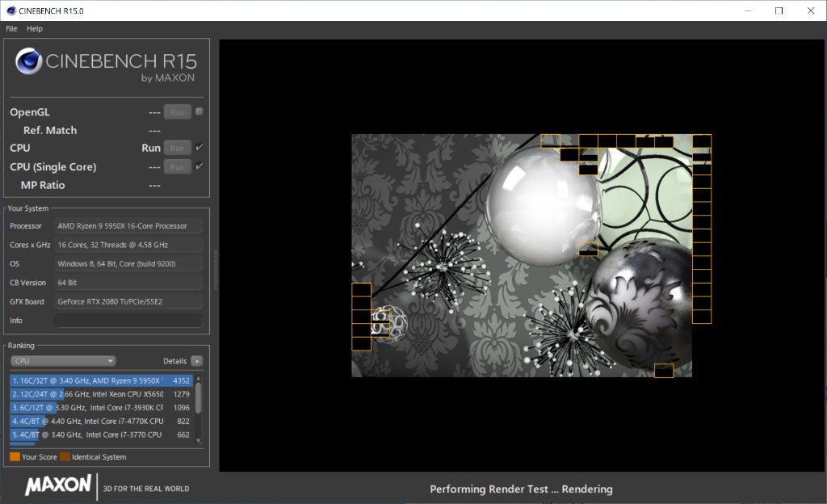Click the scroll-up arrow of the ranking list
This screenshot has height=504, width=827.
(199, 377)
